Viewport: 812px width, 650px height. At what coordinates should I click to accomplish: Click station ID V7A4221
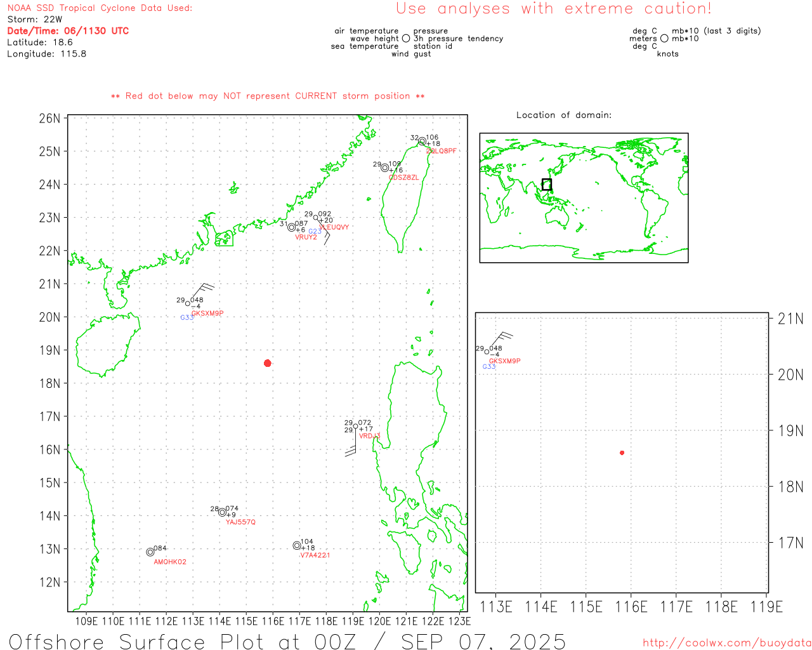tap(315, 555)
